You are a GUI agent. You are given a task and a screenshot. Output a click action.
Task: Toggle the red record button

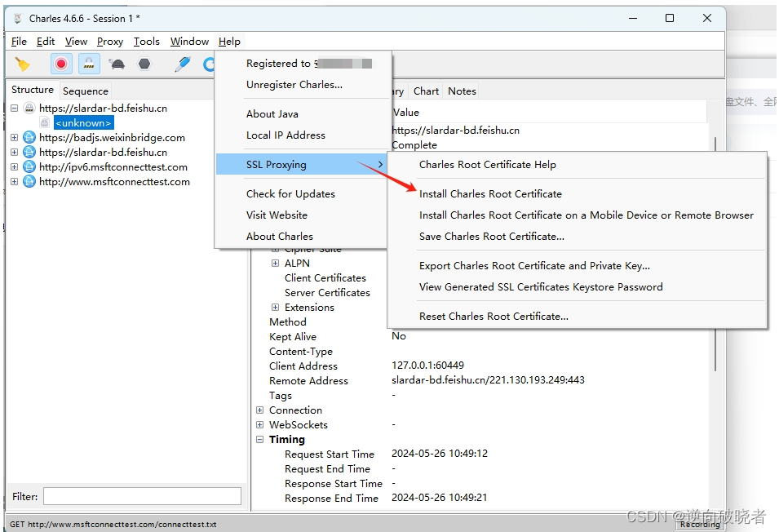61,64
